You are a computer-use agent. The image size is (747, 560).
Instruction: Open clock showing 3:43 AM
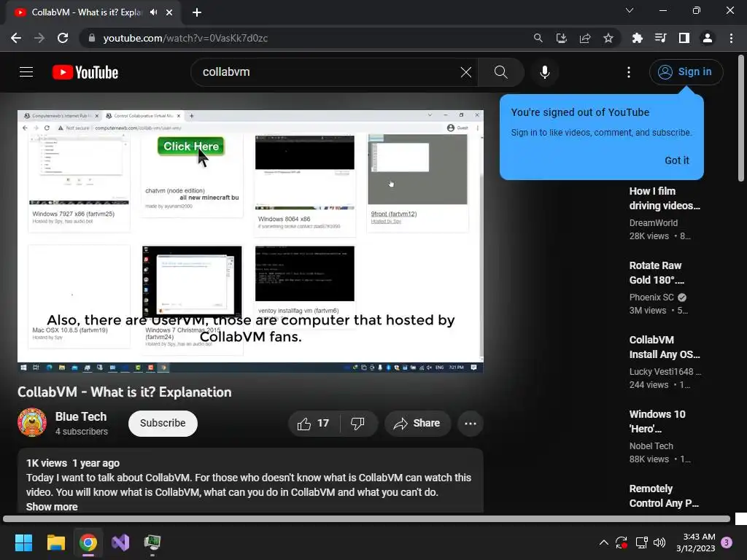coord(695,542)
